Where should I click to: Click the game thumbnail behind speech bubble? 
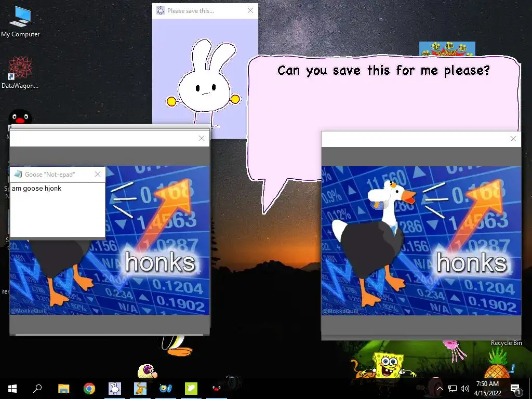click(x=447, y=48)
